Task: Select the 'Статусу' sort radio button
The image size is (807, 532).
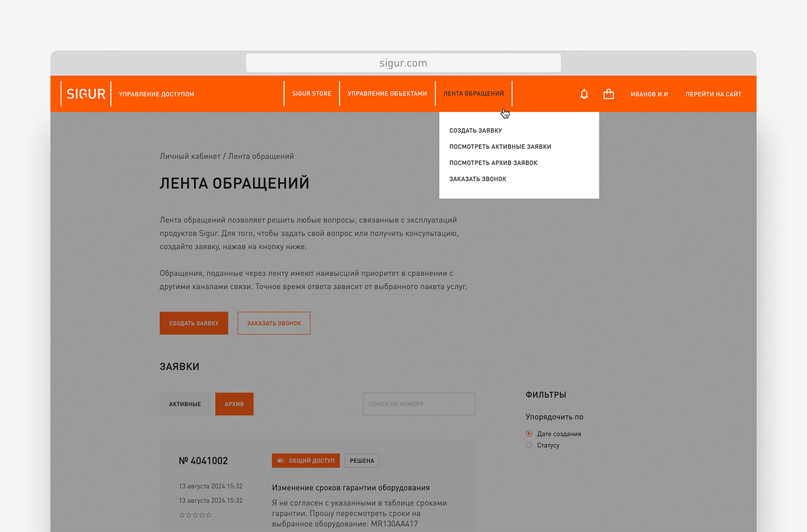Action: point(529,445)
